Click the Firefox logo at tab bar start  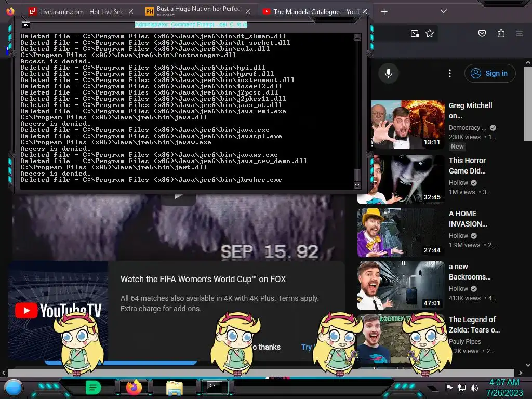click(x=10, y=11)
